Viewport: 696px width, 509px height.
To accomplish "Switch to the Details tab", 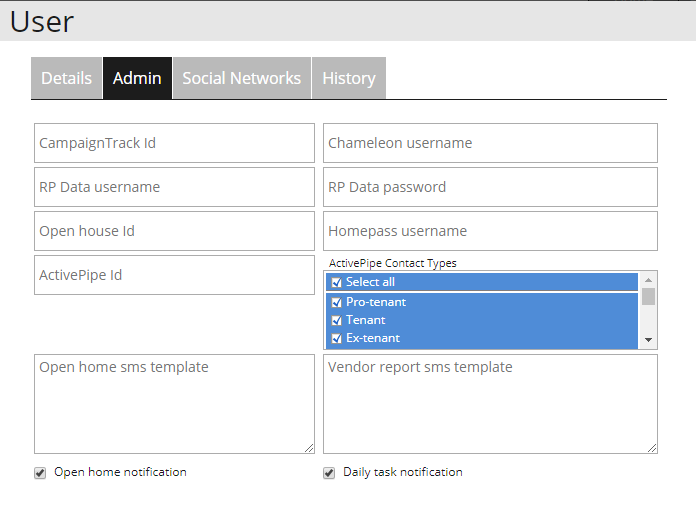I will click(66, 78).
